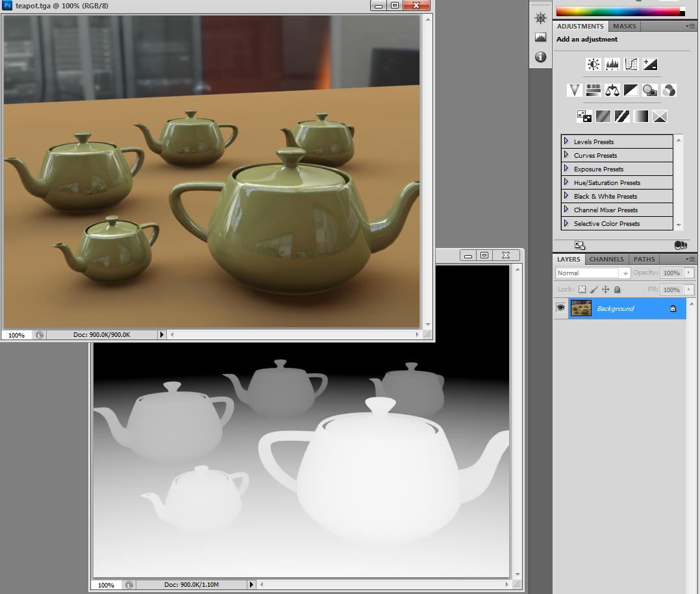Click the Background layer thumbnail
The width and height of the screenshot is (700, 594).
(581, 308)
